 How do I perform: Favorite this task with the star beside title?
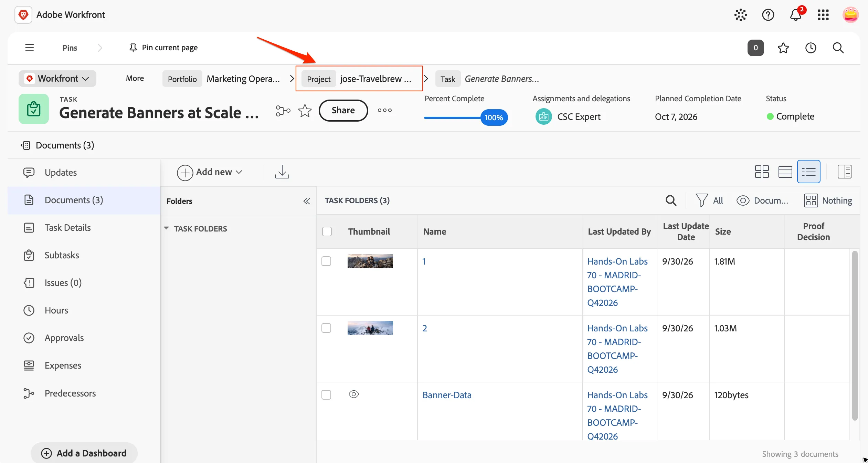[305, 111]
